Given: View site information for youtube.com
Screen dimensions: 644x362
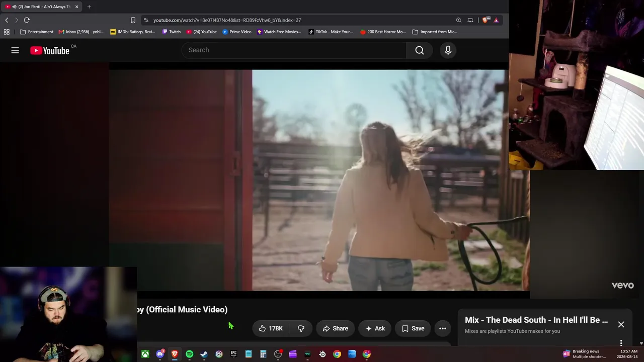Looking at the screenshot, I should [146, 20].
